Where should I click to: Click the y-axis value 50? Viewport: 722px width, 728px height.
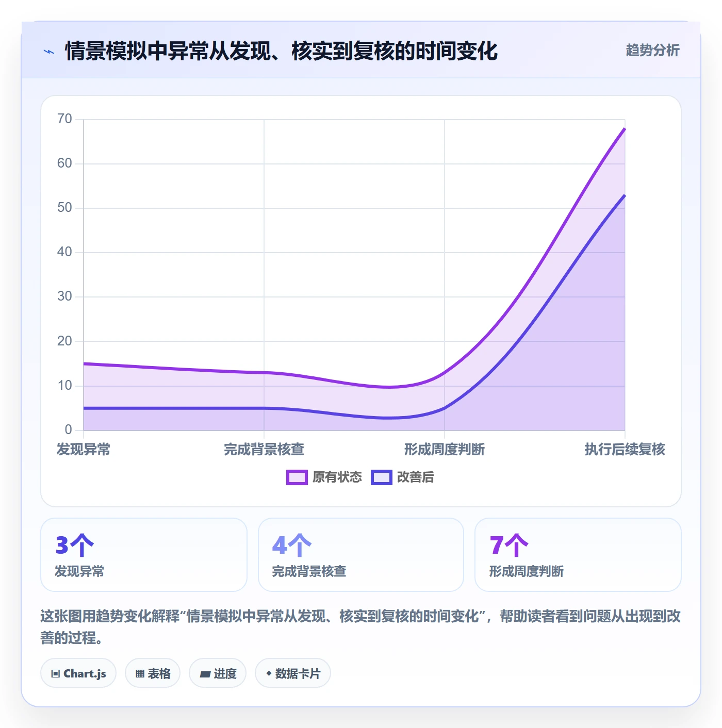click(64, 208)
